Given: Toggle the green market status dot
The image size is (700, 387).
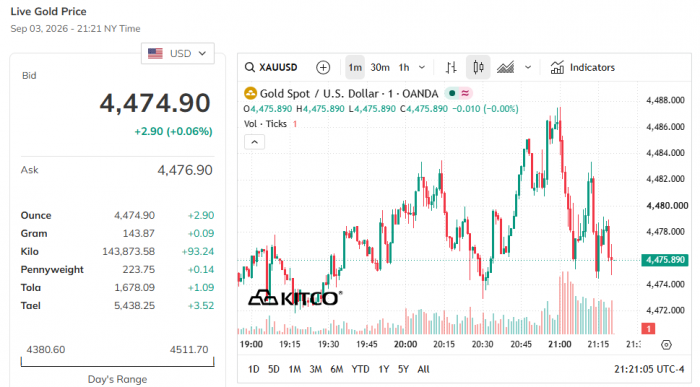Looking at the screenshot, I should 452,93.
